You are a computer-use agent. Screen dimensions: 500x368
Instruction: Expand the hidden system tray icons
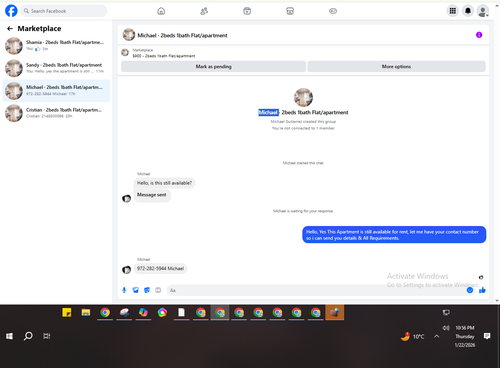[437, 336]
